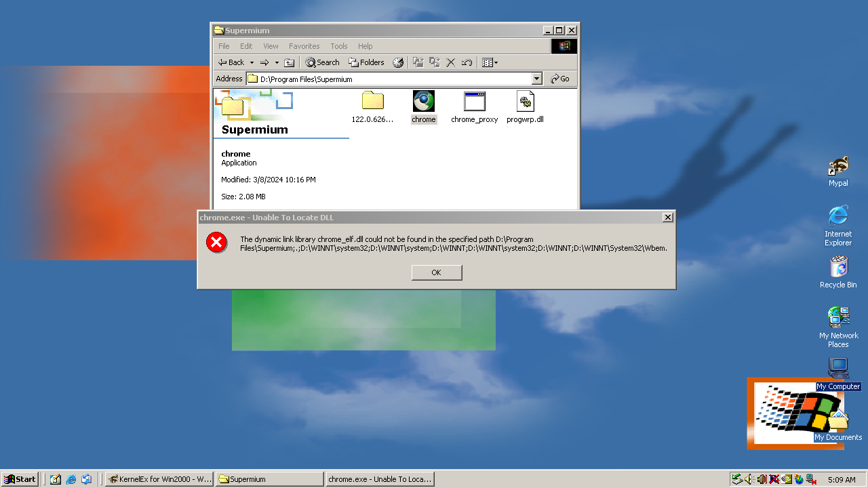Toggle the Search pane button
Viewport: 868px width, 488px height.
point(322,62)
